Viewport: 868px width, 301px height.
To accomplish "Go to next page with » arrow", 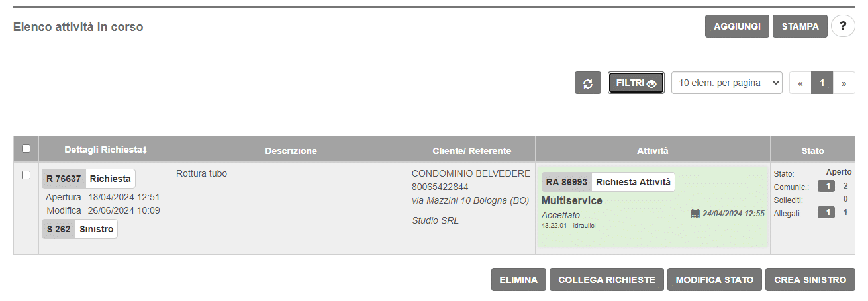I will [844, 83].
